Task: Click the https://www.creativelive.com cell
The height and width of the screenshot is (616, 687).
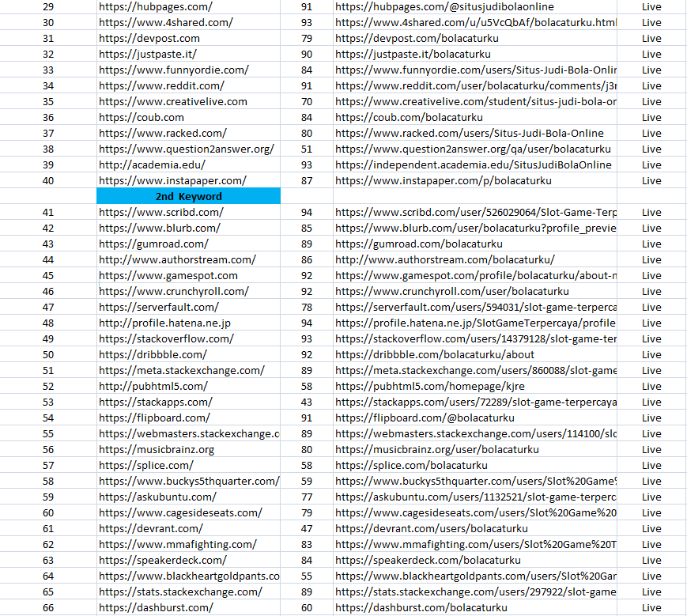Action: [x=188, y=101]
